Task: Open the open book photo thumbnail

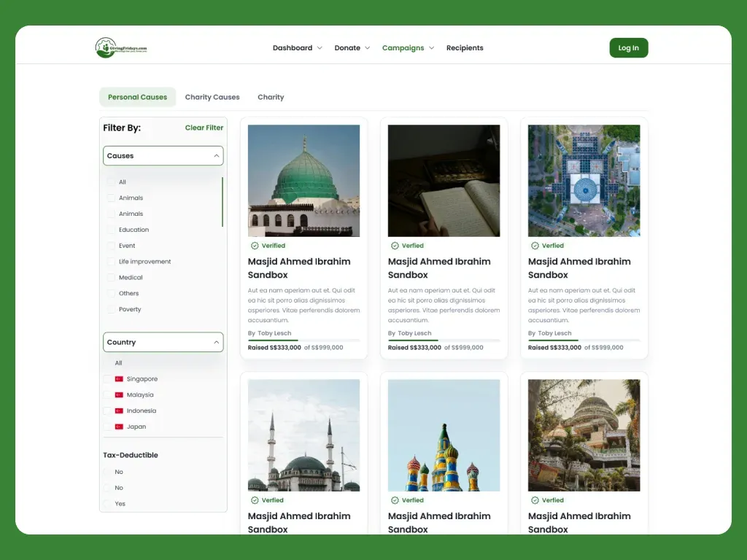Action: coord(444,181)
